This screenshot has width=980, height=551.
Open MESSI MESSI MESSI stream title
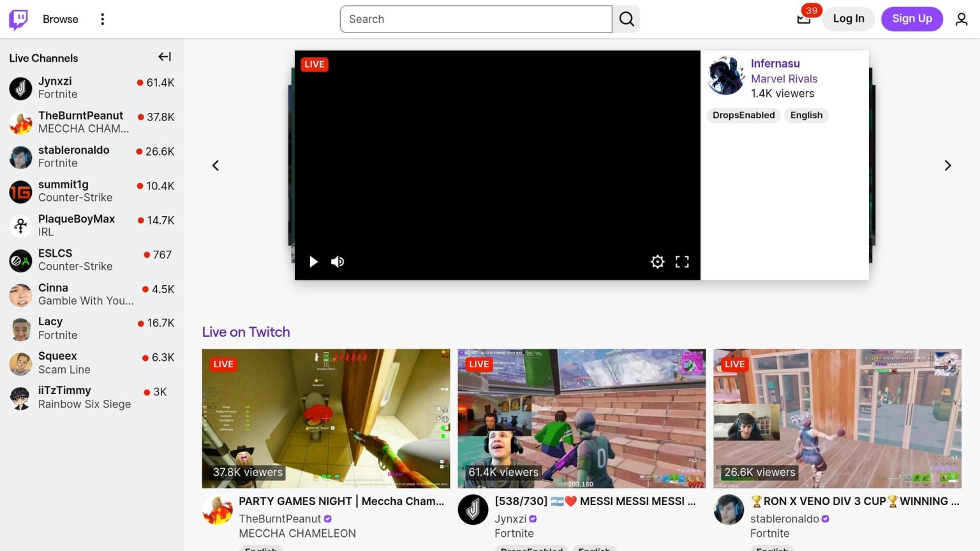click(x=595, y=501)
